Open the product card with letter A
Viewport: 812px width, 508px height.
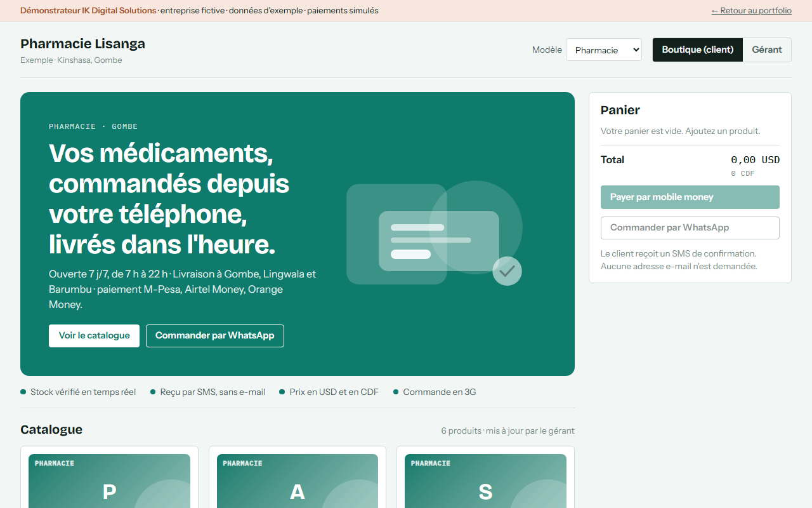coord(298,477)
